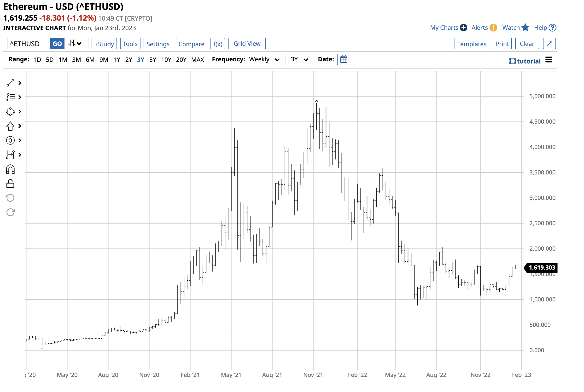Click the magnet snap mode icon

click(x=10, y=170)
